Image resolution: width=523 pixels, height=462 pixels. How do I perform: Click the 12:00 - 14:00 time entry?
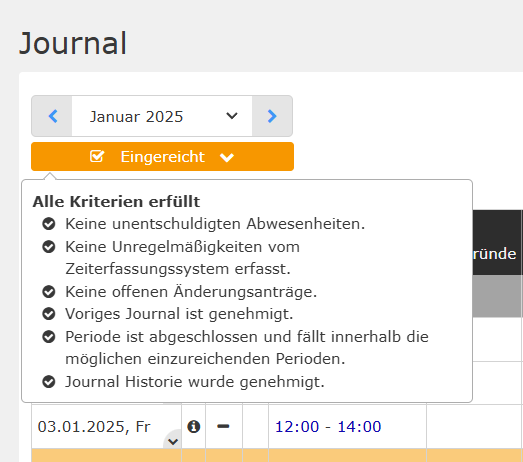[x=328, y=427]
